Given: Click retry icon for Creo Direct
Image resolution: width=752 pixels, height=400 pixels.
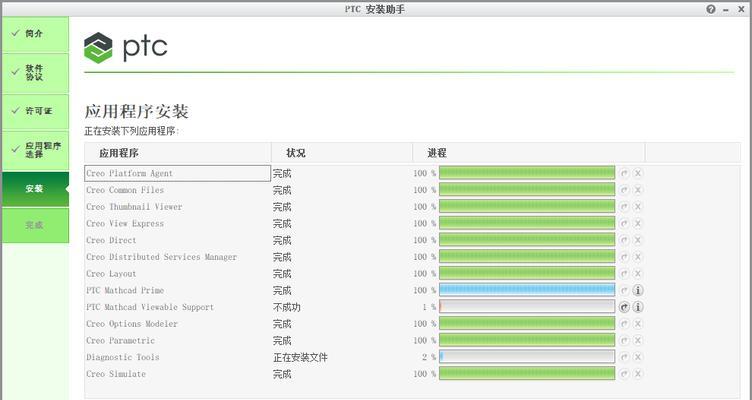Looking at the screenshot, I should [x=624, y=240].
